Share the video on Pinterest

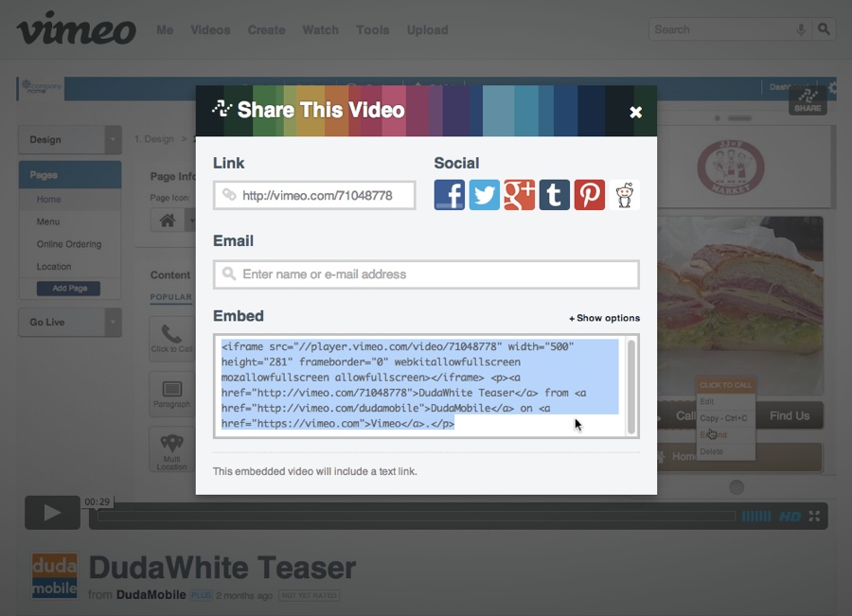[x=590, y=195]
